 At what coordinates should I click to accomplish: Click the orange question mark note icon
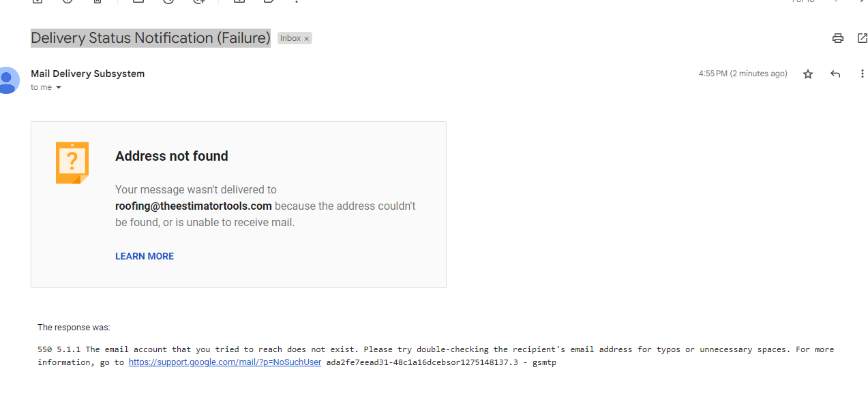[72, 162]
